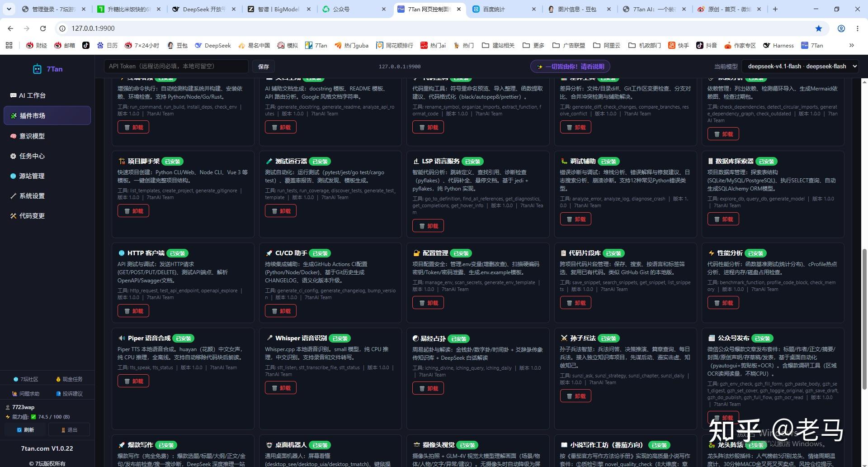The width and height of the screenshot is (868, 467).
Task: Switch to the DeepSeek 开放平台 browser tab
Action: pyautogui.click(x=204, y=9)
